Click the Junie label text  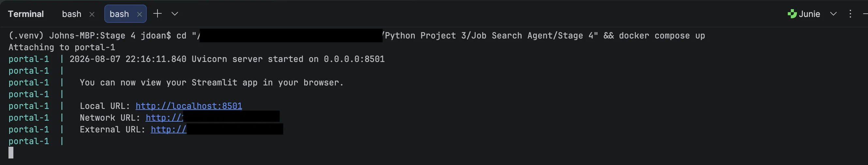coord(809,14)
